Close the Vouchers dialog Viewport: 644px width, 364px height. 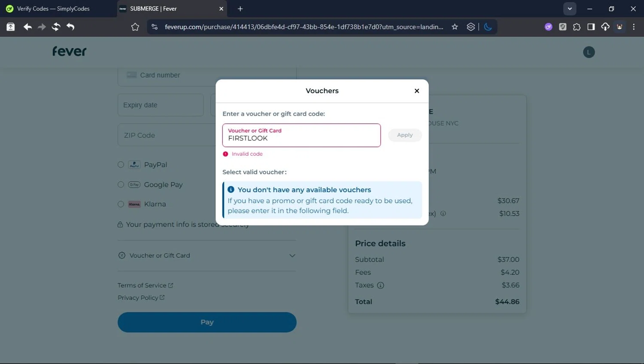416,91
